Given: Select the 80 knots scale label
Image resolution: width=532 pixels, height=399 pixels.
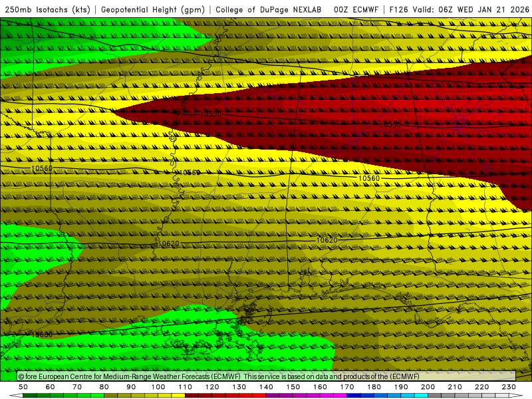Looking at the screenshot, I should click(104, 387).
